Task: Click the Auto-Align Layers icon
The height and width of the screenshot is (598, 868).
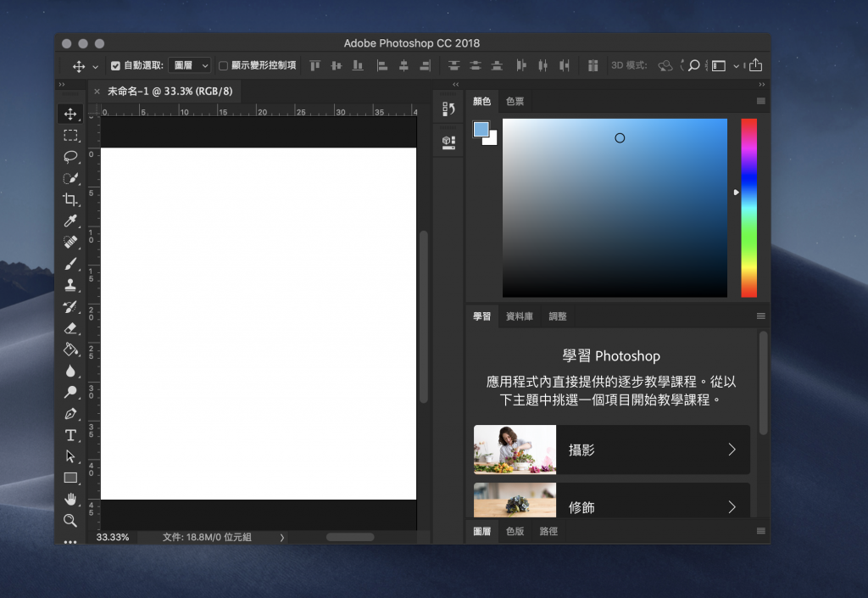Action: (x=593, y=65)
